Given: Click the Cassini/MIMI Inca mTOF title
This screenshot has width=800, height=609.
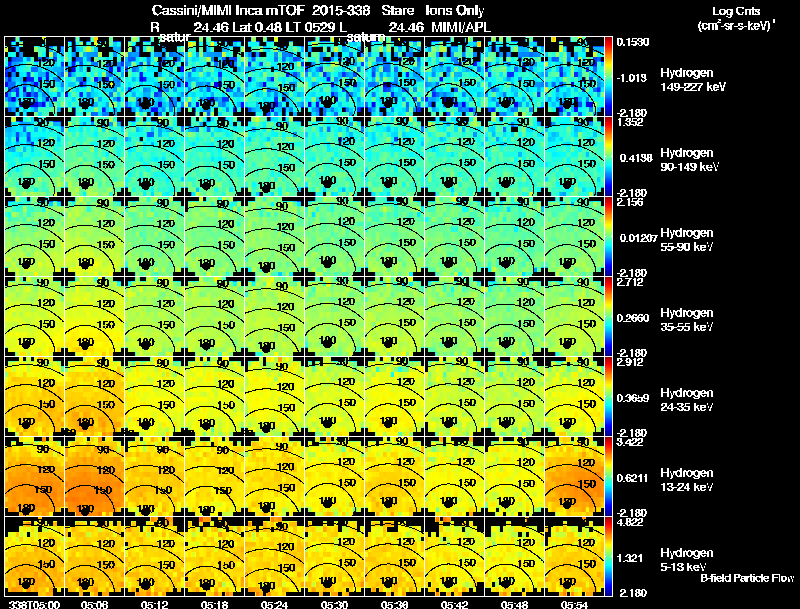Looking at the screenshot, I should pyautogui.click(x=229, y=10).
